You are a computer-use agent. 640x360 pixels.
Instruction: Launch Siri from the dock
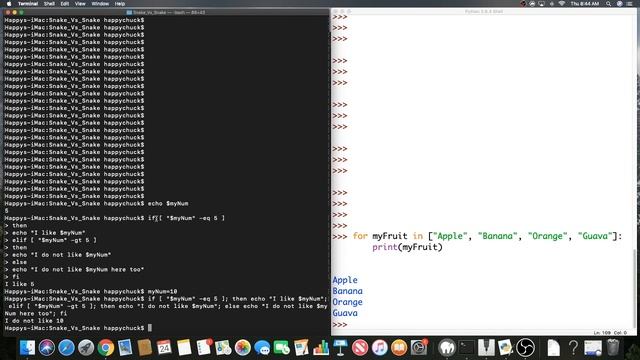[x=47, y=348]
